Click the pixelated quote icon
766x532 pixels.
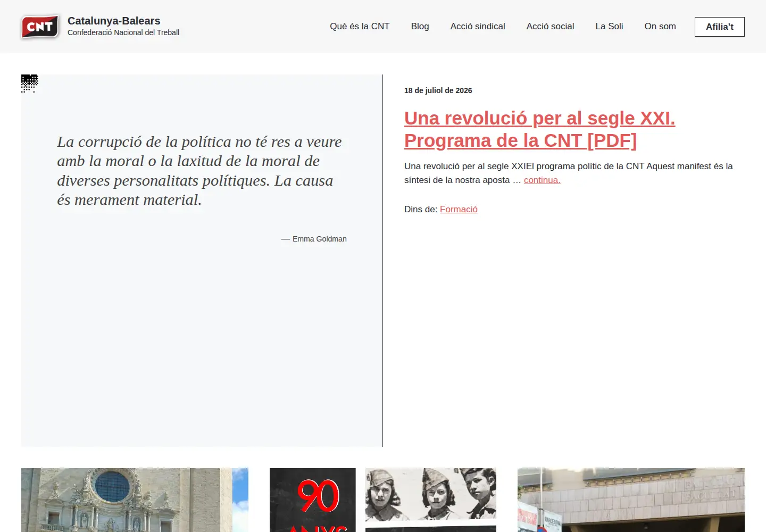click(30, 84)
